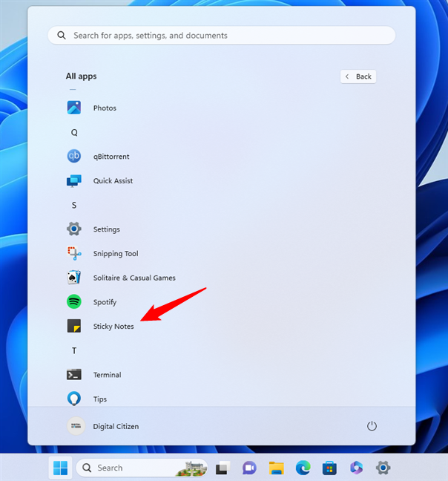The height and width of the screenshot is (481, 448).
Task: Click the All apps heading
Action: pyautogui.click(x=81, y=76)
